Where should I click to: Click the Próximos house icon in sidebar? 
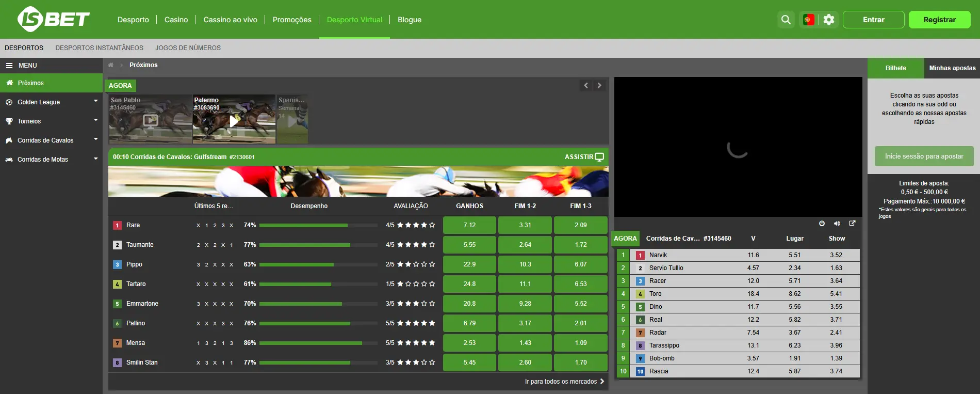pyautogui.click(x=9, y=83)
